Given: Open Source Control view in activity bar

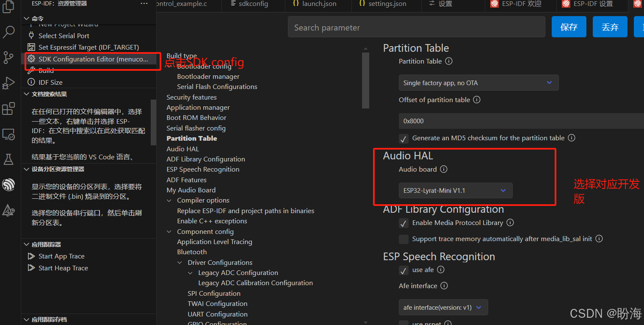Looking at the screenshot, I should [x=8, y=57].
